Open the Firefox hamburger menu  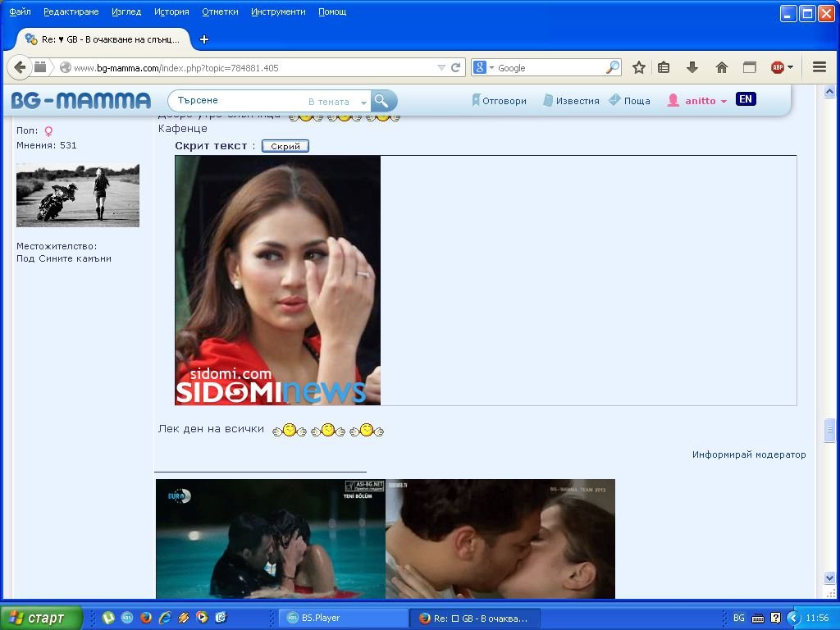tap(819, 68)
